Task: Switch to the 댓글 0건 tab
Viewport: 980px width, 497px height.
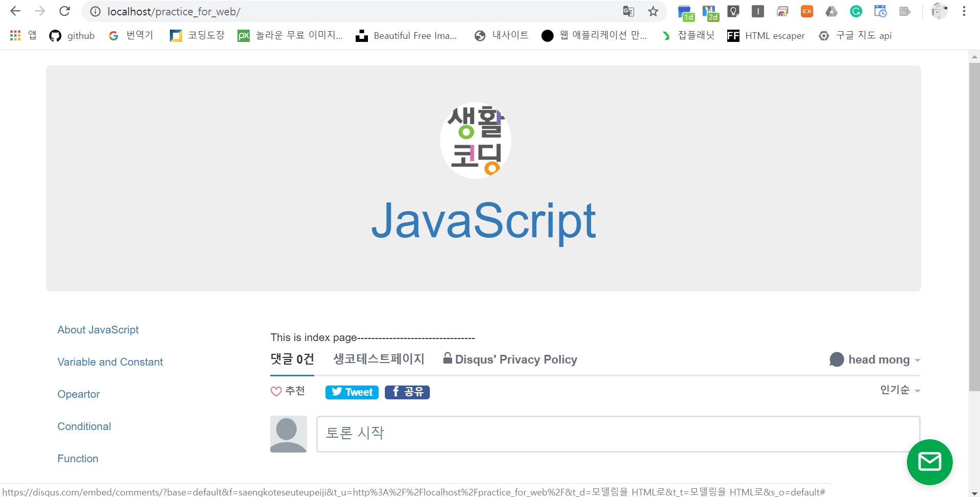Action: [292, 359]
